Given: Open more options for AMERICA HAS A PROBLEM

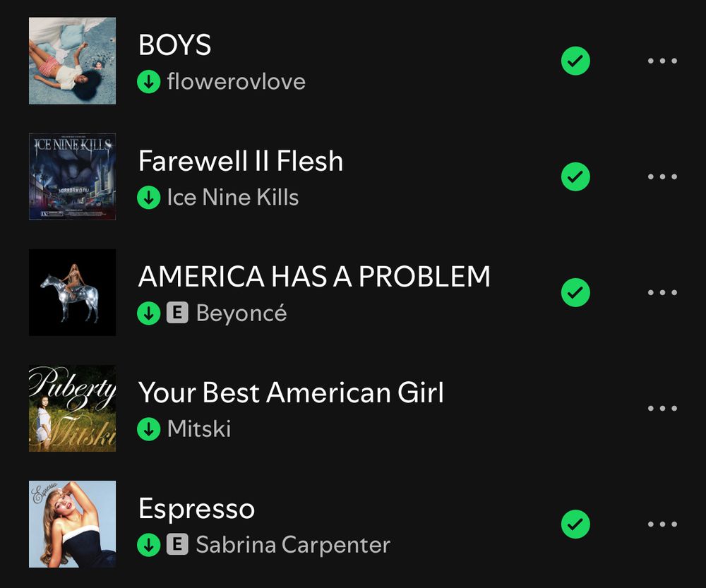Looking at the screenshot, I should 662,292.
